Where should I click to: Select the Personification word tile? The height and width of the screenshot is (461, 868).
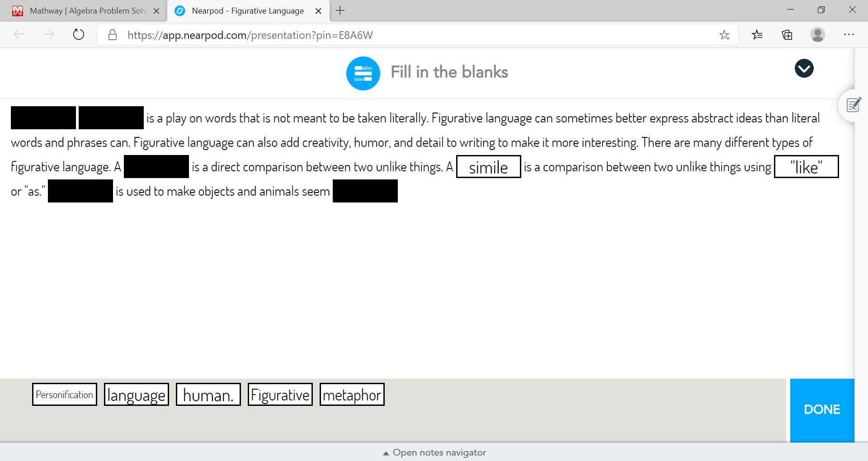pos(65,395)
